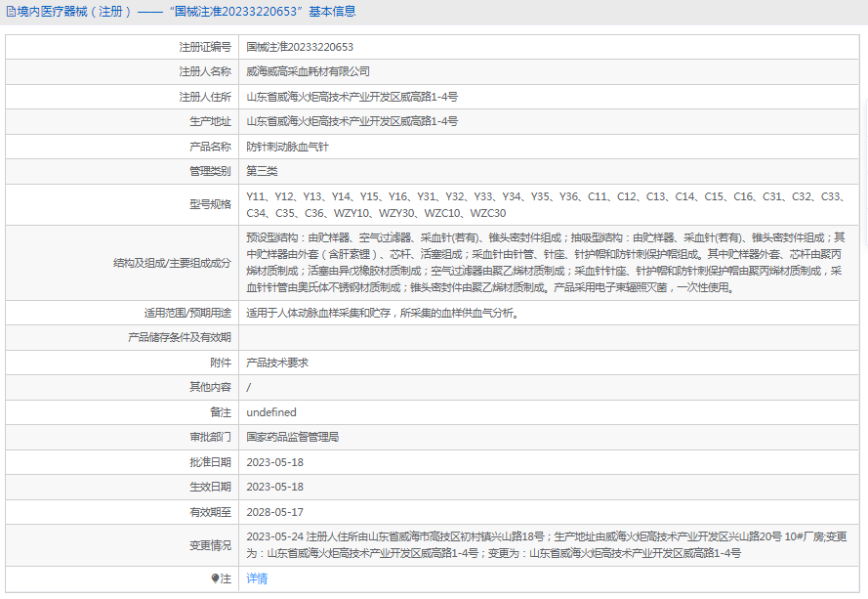Open the 详情 details link
This screenshot has width=868, height=599.
[x=257, y=578]
